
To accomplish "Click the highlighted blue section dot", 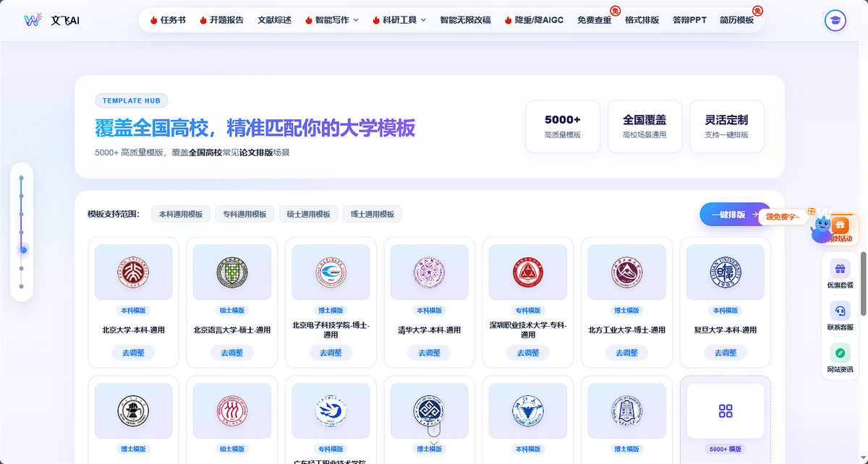I will [23, 250].
